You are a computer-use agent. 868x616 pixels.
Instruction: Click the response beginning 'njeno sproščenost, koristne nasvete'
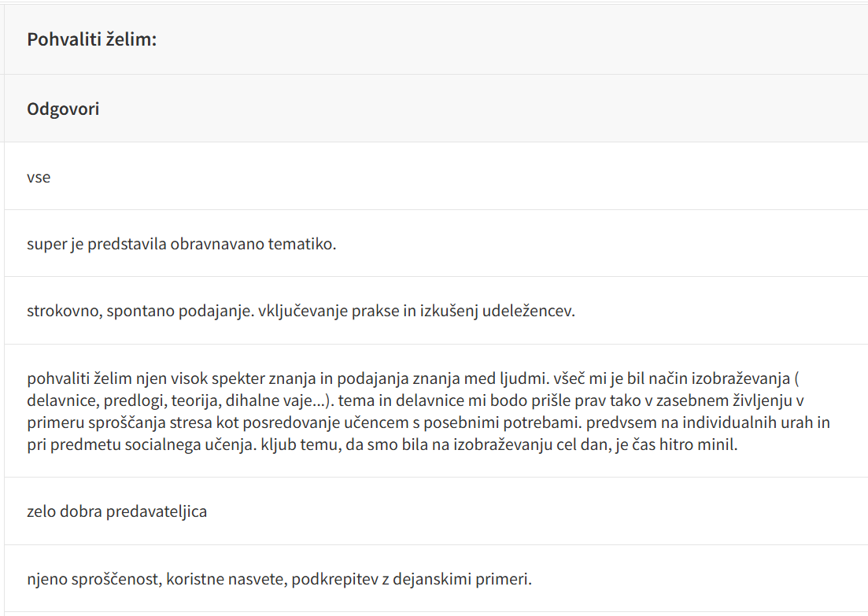tap(279, 581)
